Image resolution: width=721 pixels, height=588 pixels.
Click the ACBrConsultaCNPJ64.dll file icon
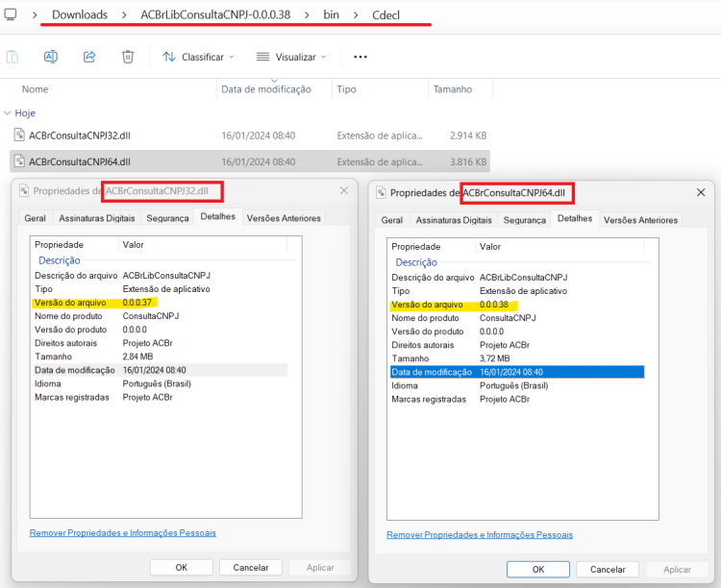click(19, 160)
